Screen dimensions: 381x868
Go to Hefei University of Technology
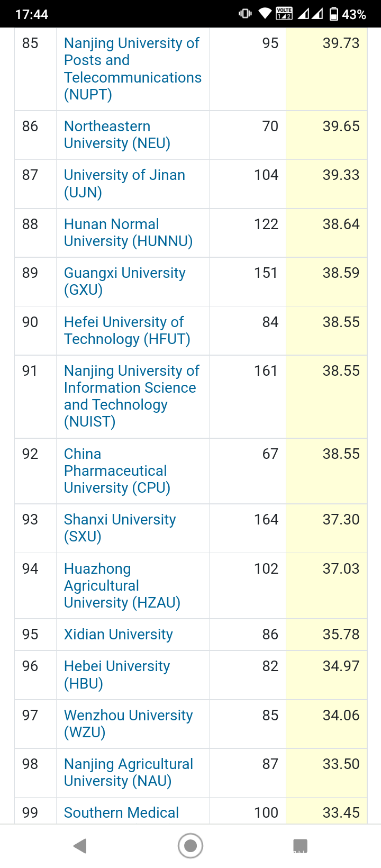tap(127, 330)
